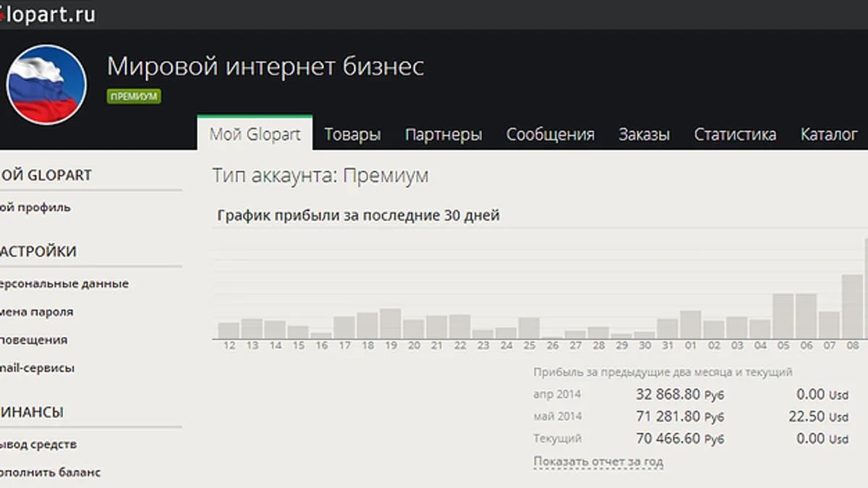Viewport: 868px width, 488px height.
Task: Click the chart bar for day 01
Action: [x=691, y=325]
